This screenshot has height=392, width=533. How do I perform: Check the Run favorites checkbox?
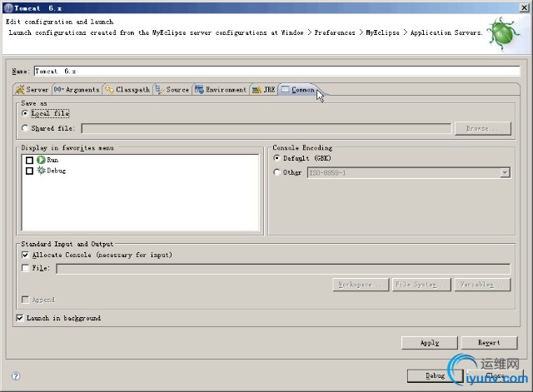click(x=30, y=160)
